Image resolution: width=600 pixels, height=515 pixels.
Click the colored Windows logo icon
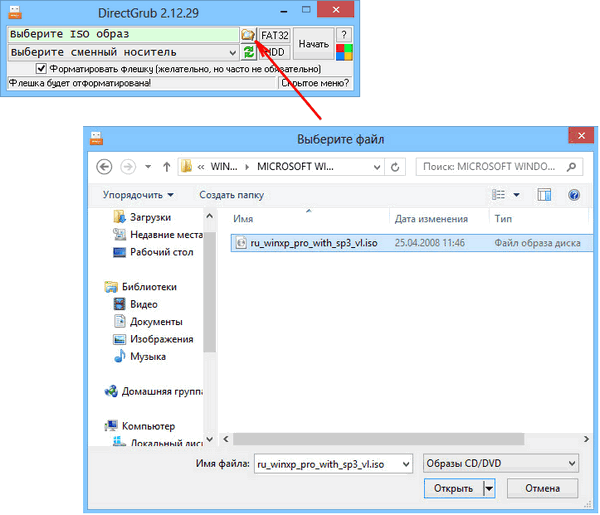(x=343, y=52)
